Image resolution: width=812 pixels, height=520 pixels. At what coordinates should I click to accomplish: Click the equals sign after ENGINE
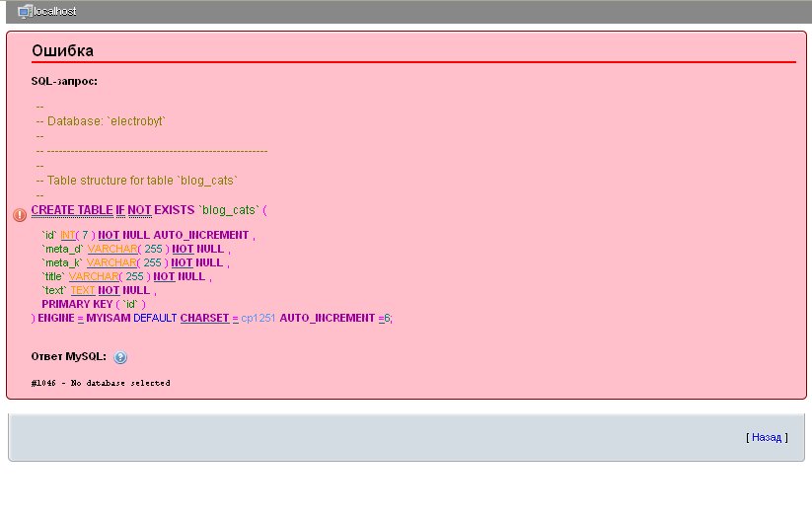[x=80, y=319]
